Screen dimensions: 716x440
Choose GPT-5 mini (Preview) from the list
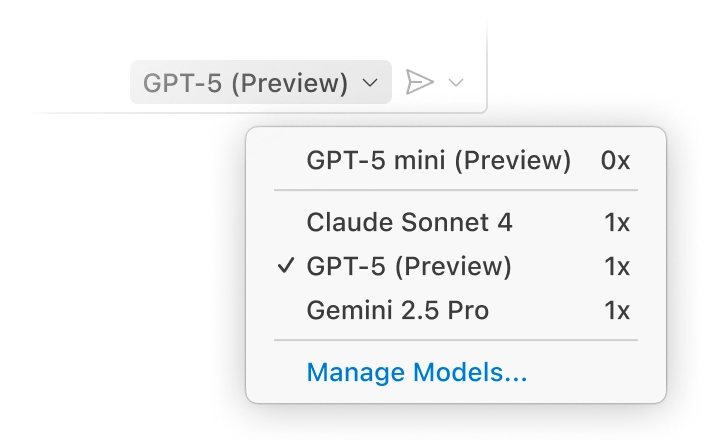(438, 160)
